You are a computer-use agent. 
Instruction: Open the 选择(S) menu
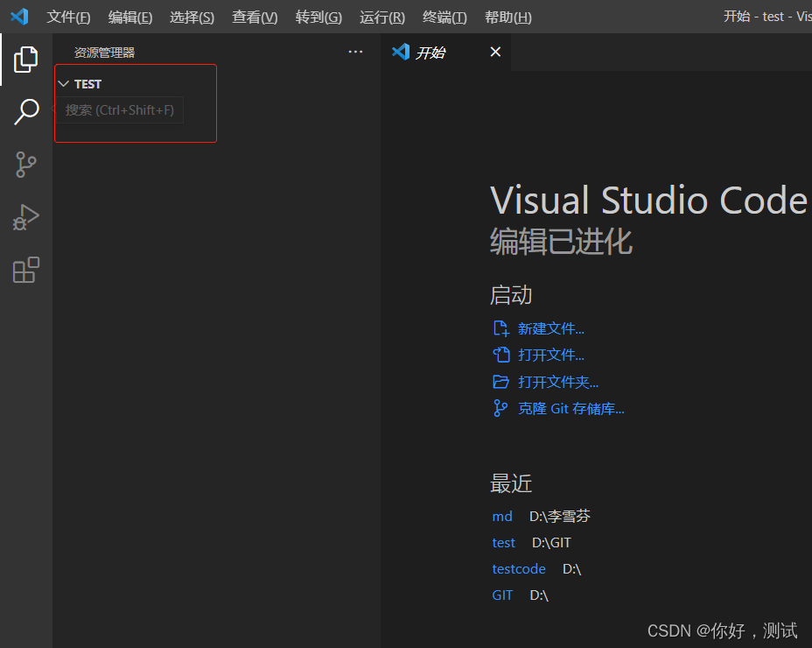(192, 18)
